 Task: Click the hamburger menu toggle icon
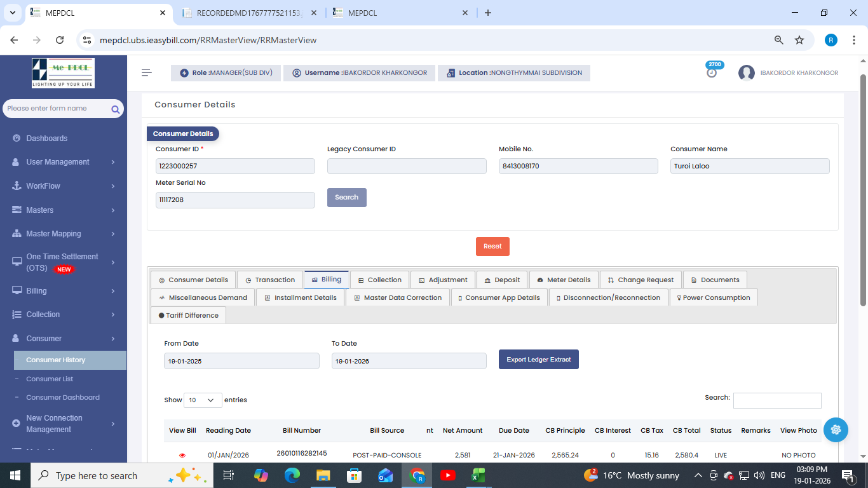(x=147, y=72)
